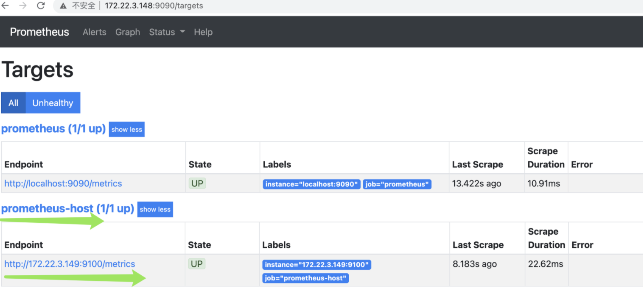Open the http://172.22.3.149:9100/metrics endpoint link
Image resolution: width=644 pixels, height=288 pixels.
point(70,264)
